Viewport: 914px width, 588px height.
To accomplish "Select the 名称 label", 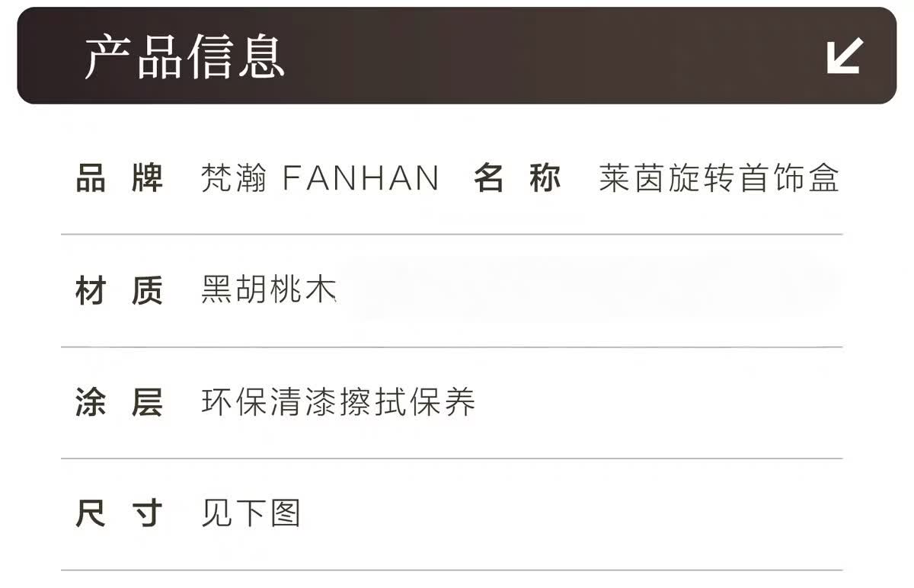I will 517,179.
